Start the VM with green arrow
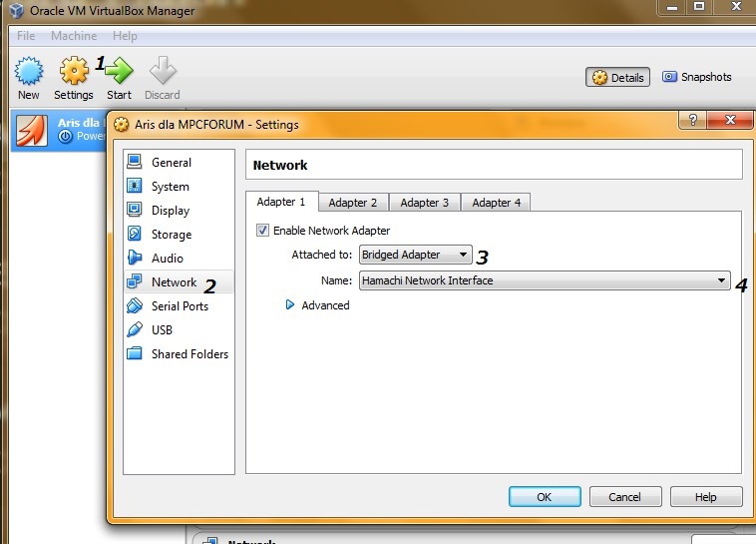This screenshot has height=544, width=756. pyautogui.click(x=119, y=71)
